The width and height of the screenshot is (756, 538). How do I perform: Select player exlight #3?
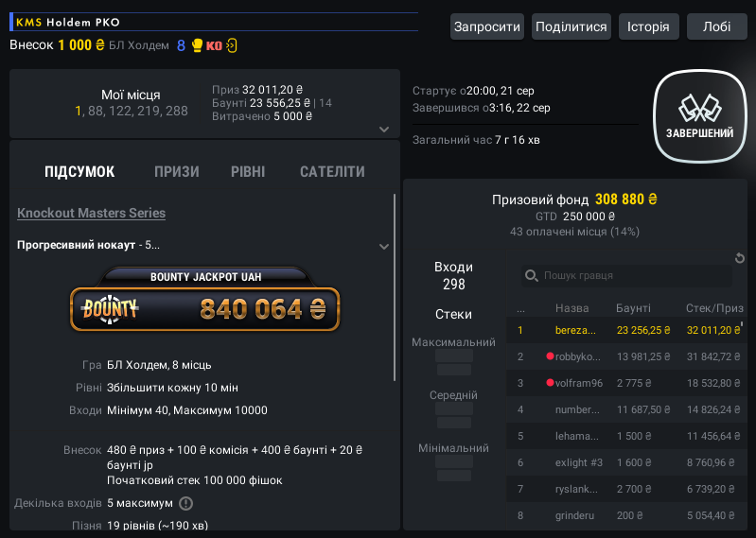click(626, 462)
